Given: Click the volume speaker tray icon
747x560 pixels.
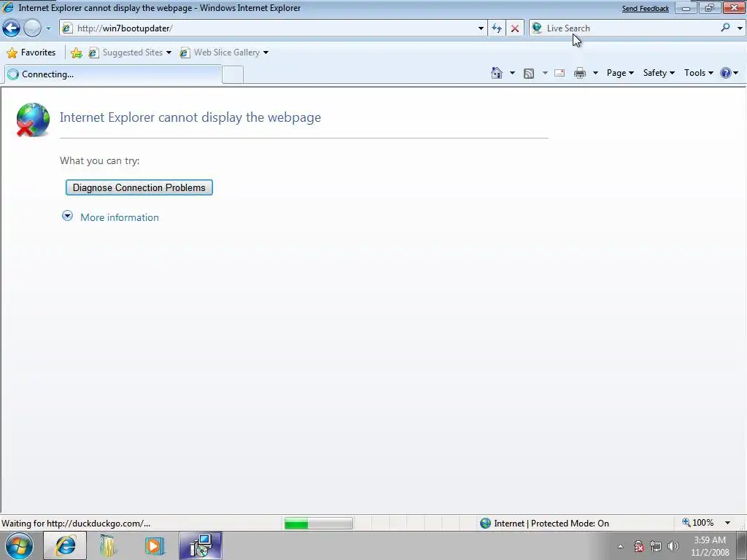Looking at the screenshot, I should 673,546.
